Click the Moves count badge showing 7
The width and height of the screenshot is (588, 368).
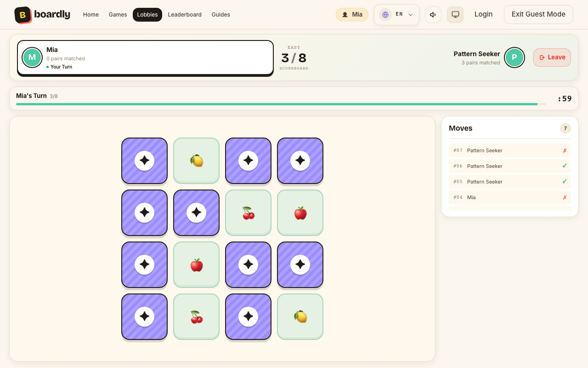point(565,128)
